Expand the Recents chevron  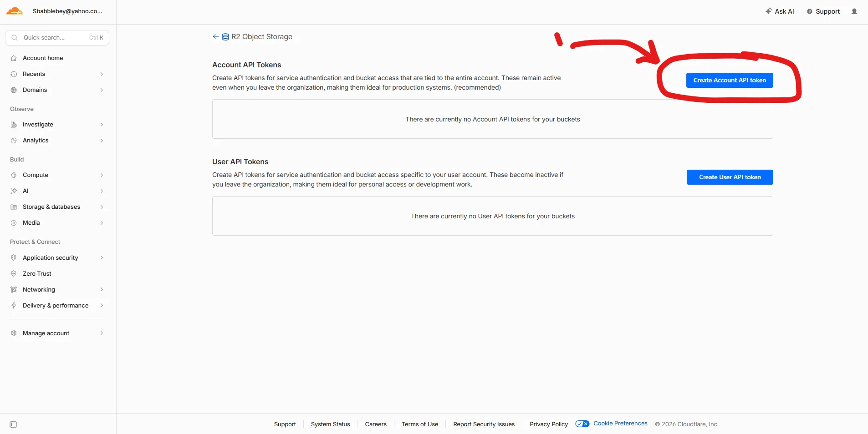(102, 74)
